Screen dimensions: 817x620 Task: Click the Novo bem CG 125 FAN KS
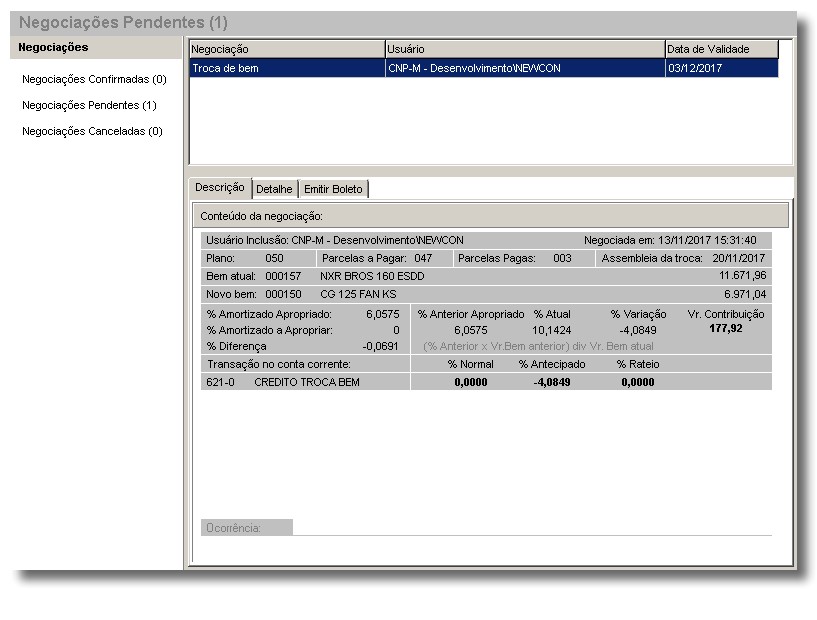(x=358, y=294)
